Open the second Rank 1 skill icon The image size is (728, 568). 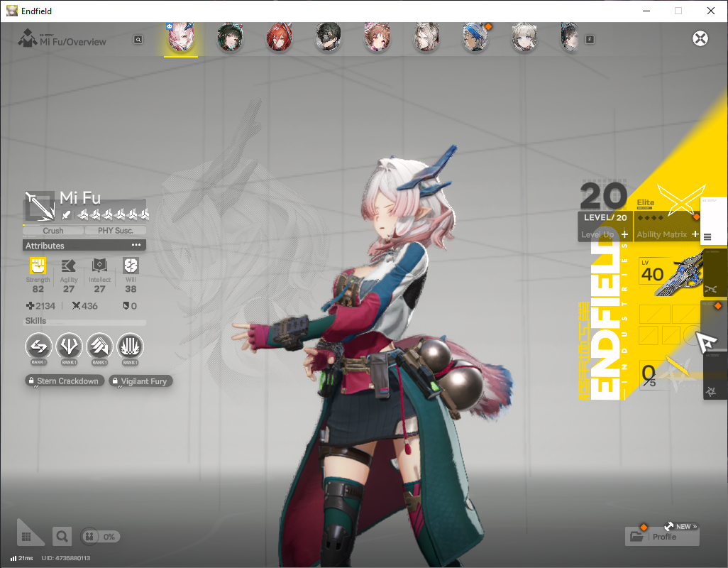tap(69, 346)
